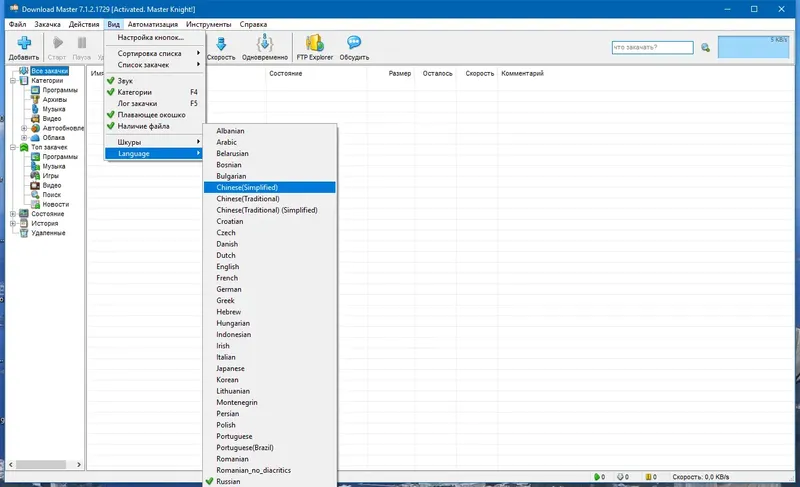The image size is (800, 487).
Task: Open the Файл menu
Action: pyautogui.click(x=17, y=24)
